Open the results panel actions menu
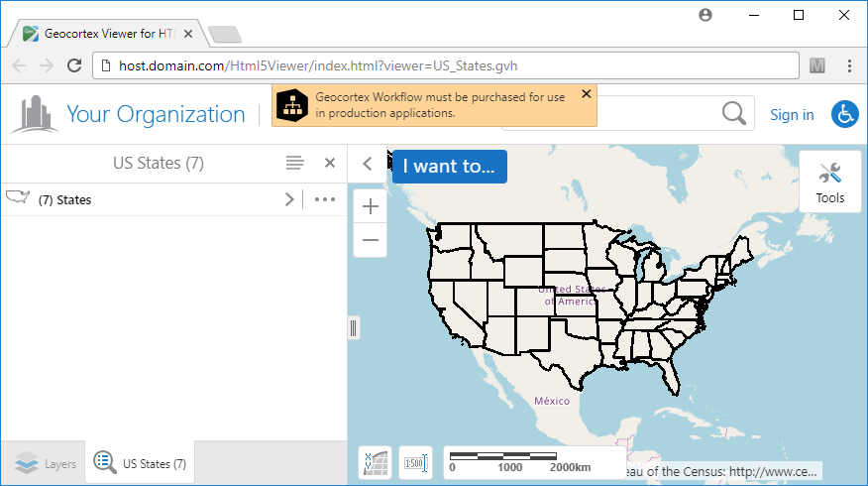Screen dimensions: 868x486 pyautogui.click(x=294, y=163)
